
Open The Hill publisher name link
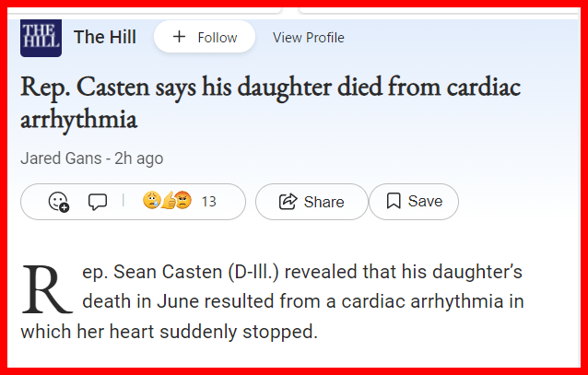tap(105, 38)
